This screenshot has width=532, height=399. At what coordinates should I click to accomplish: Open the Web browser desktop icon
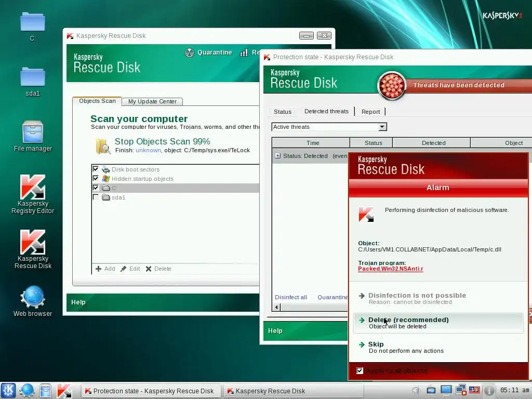click(x=33, y=301)
